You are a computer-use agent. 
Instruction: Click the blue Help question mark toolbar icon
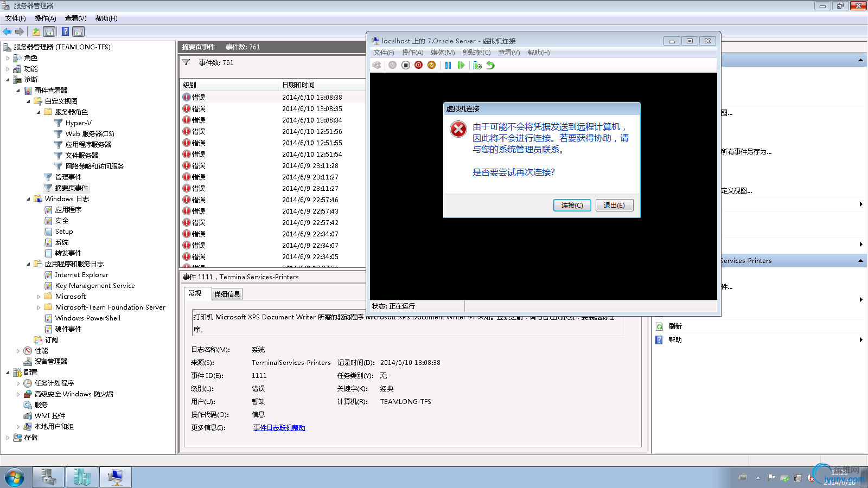(65, 31)
